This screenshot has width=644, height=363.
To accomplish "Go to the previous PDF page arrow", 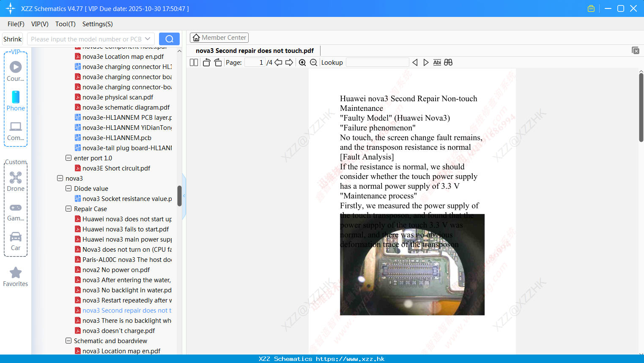I will pos(278,63).
